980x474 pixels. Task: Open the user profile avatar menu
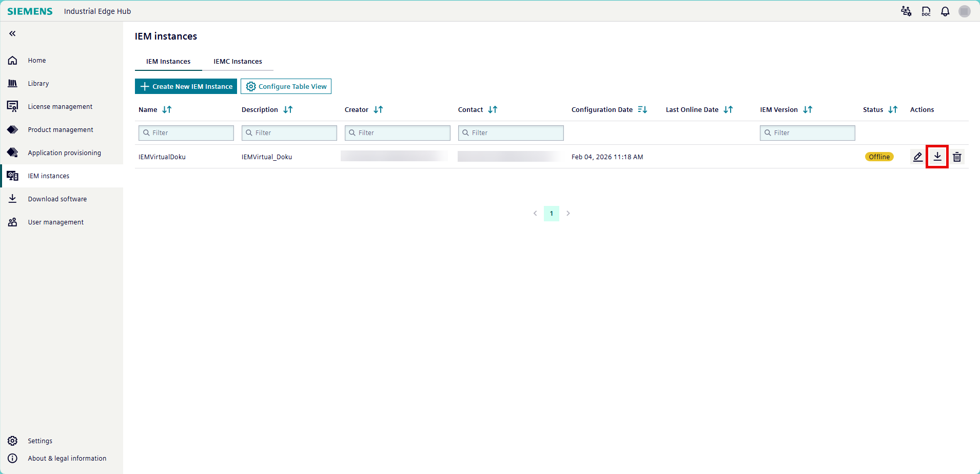(x=964, y=11)
